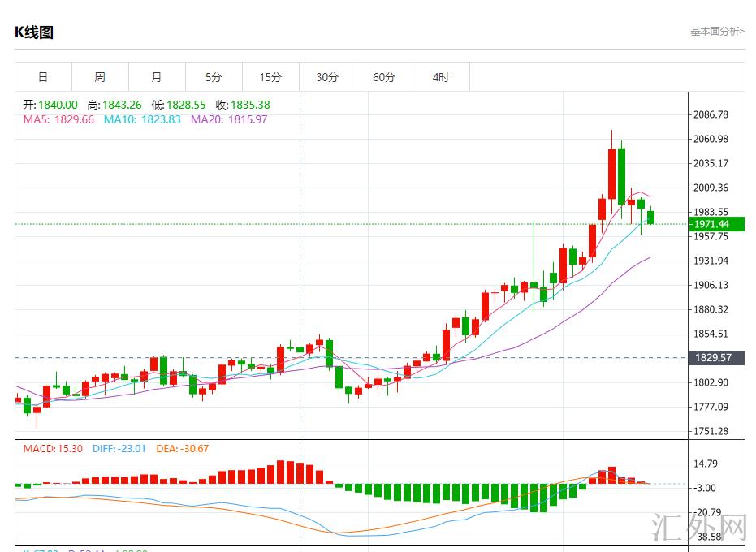Click the MA5 indicator value label
Screen dimensions: 756x552
point(58,119)
